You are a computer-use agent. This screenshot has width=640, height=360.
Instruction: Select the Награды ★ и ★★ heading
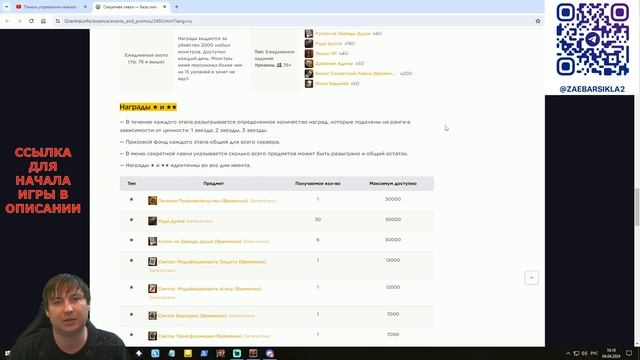(148, 107)
